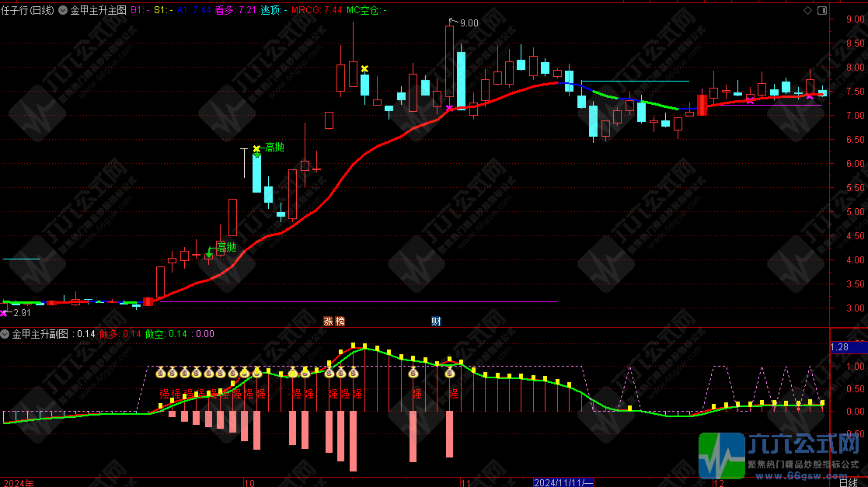Expand the sub-chart 金甲主升副图 dropdown arrow
The height and width of the screenshot is (487, 868).
[5, 334]
